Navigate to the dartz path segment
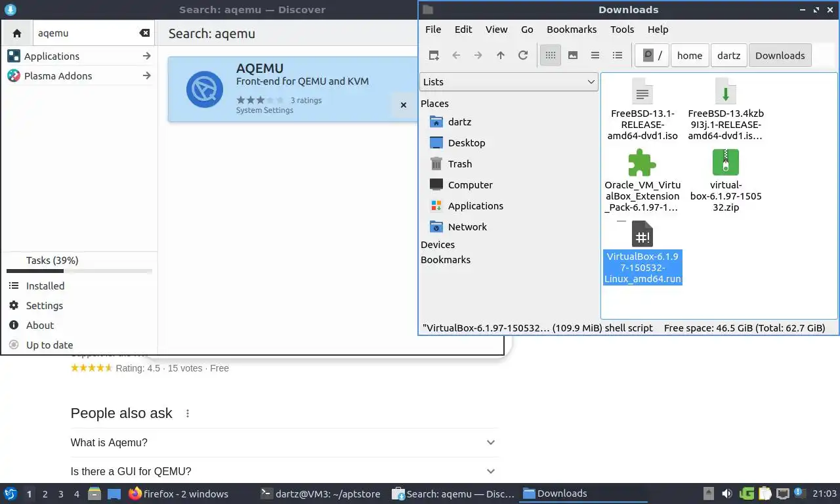840x504 pixels. point(728,56)
